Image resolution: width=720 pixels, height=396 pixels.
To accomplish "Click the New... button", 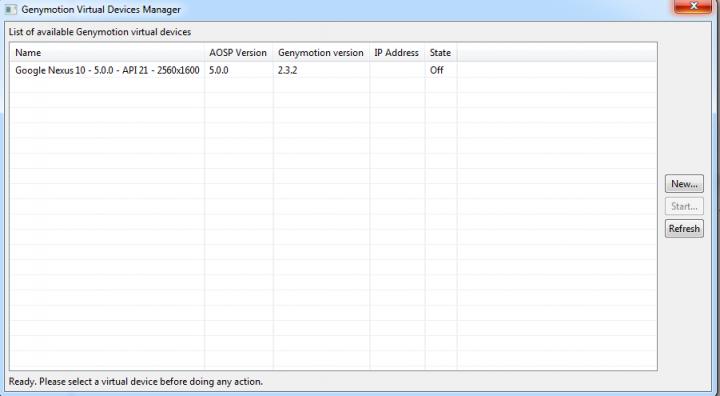I will (684, 184).
